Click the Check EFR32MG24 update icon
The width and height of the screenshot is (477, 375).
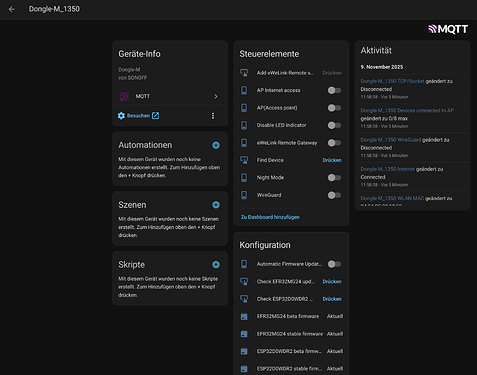point(244,282)
